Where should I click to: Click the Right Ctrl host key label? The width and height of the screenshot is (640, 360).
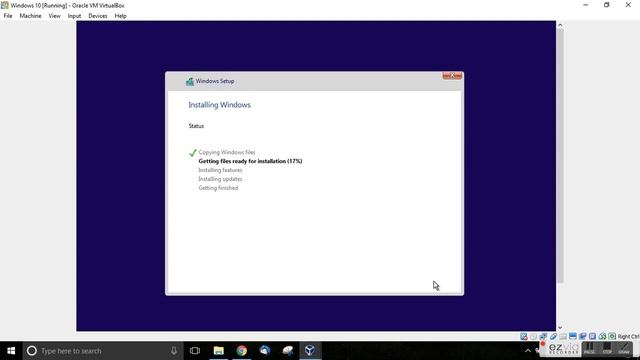[x=628, y=336]
